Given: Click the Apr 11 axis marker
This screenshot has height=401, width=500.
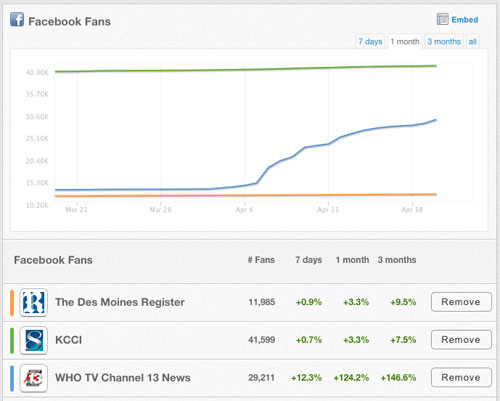Looking at the screenshot, I should [328, 210].
